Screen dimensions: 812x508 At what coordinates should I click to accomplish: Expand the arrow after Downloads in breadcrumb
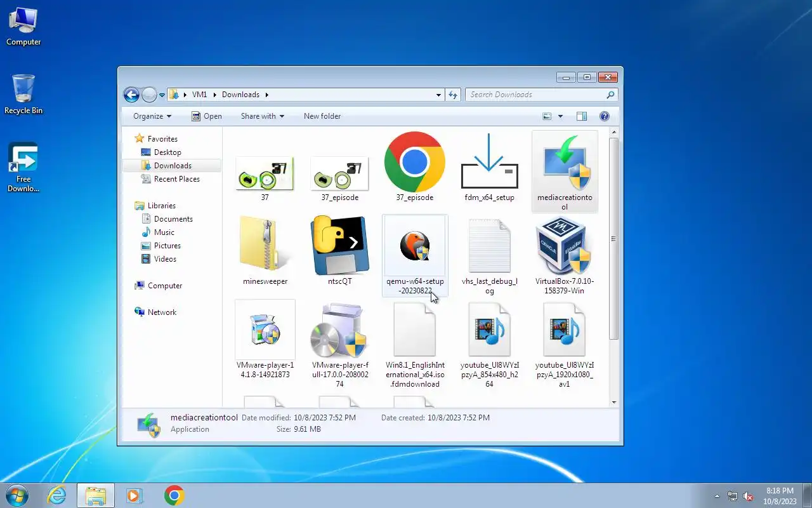266,95
